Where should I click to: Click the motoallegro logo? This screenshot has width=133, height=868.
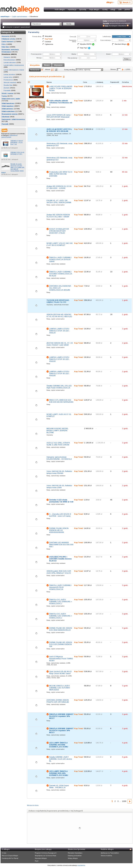20,10
